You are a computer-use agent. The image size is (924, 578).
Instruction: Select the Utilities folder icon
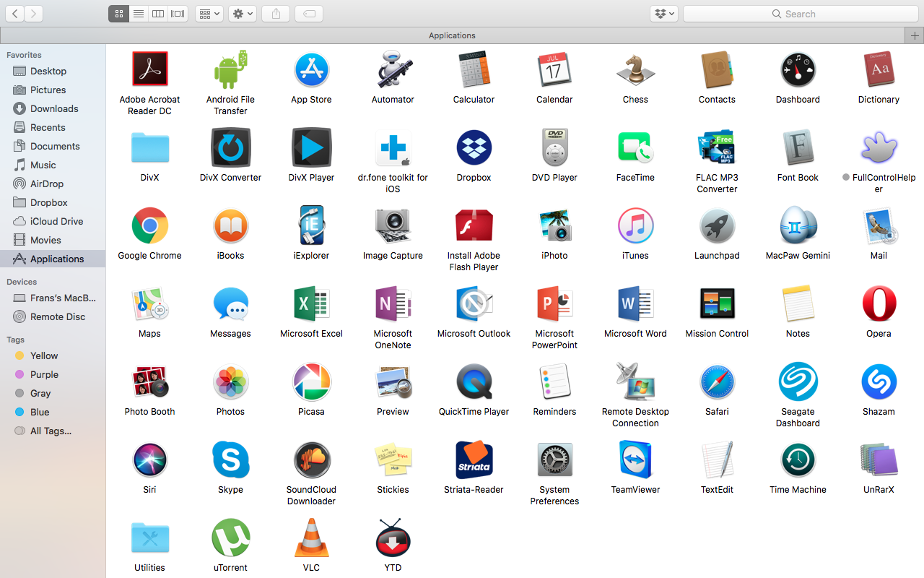(x=149, y=538)
